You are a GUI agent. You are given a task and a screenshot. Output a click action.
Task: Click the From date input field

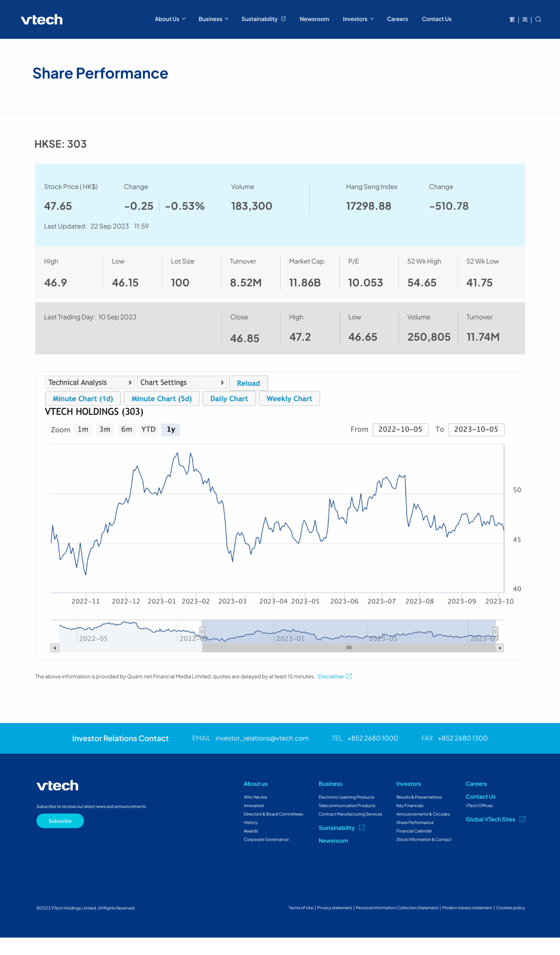point(400,429)
